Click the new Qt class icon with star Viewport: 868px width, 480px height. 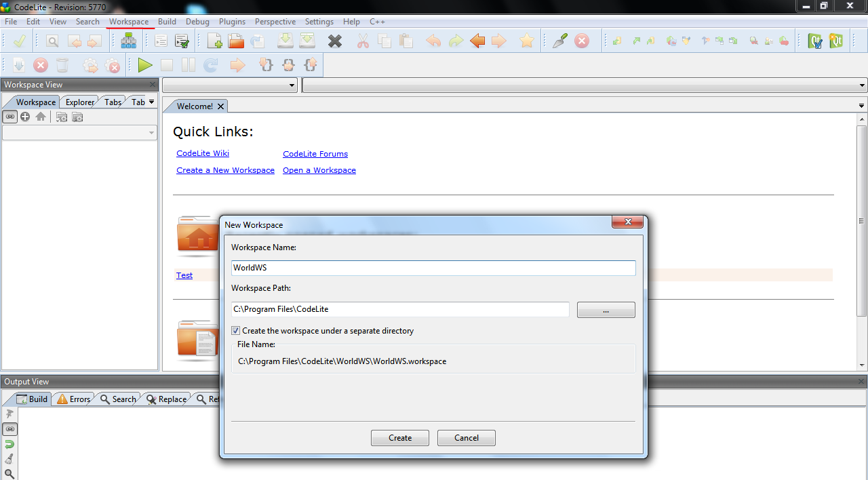tap(835, 41)
